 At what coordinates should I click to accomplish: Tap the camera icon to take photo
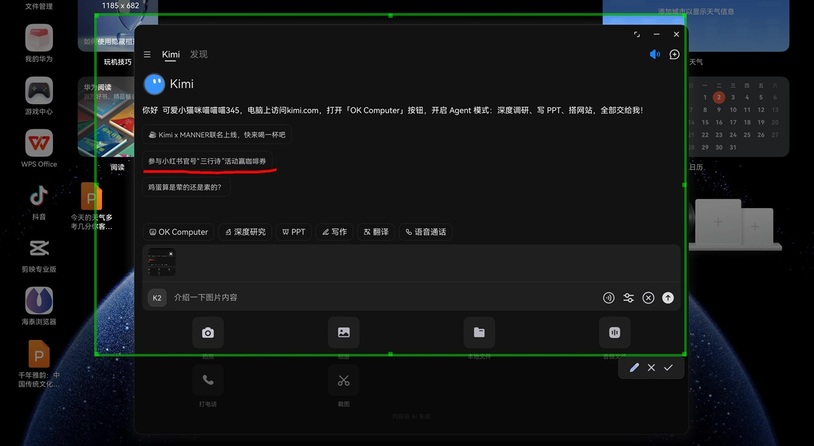208,333
